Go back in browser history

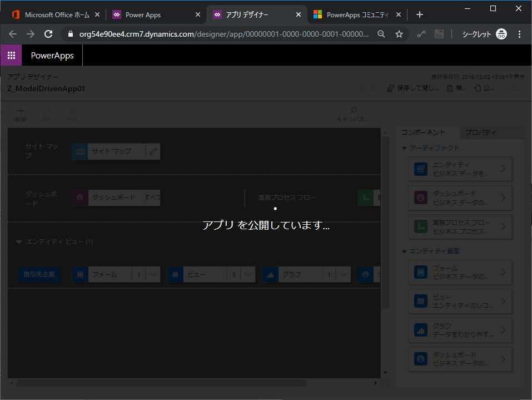pos(13,34)
